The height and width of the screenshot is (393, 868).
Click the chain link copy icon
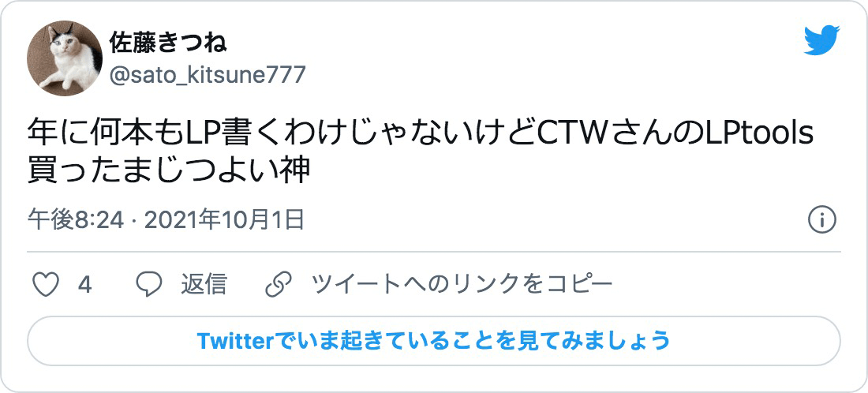point(279,285)
